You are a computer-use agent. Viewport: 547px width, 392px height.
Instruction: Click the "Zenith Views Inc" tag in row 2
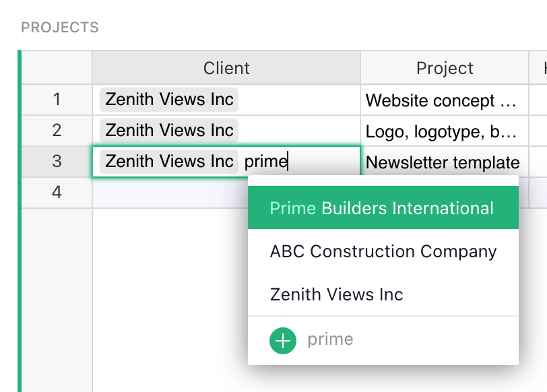click(x=168, y=130)
